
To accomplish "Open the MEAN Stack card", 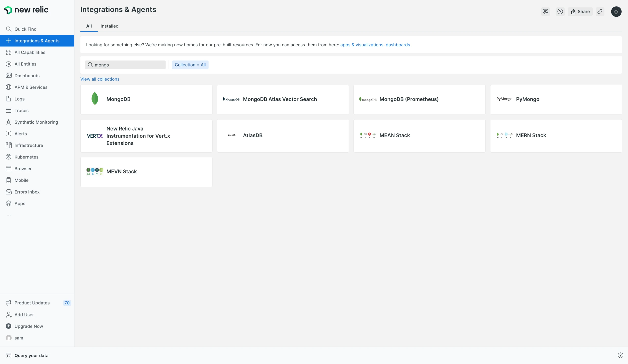I will 419,136.
